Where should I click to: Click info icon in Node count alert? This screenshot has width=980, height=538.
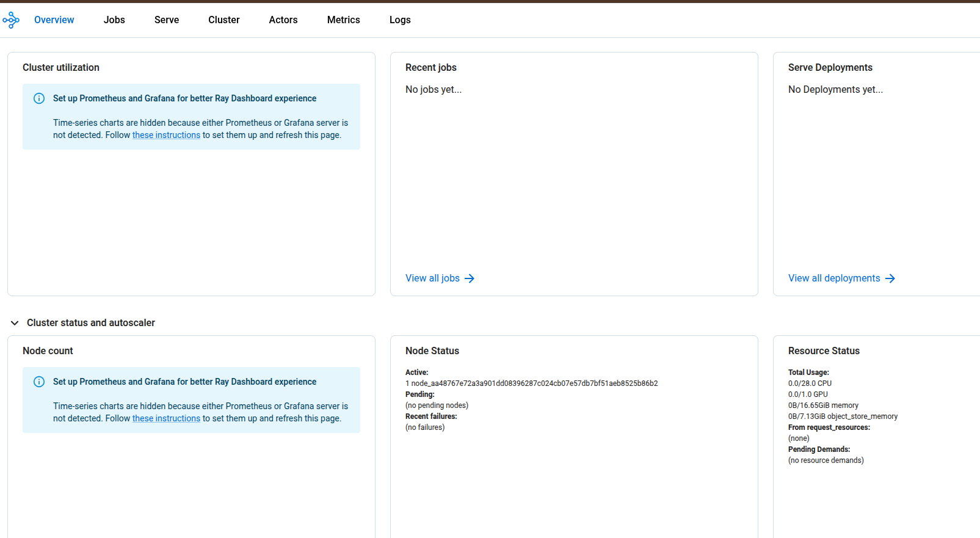coord(39,382)
